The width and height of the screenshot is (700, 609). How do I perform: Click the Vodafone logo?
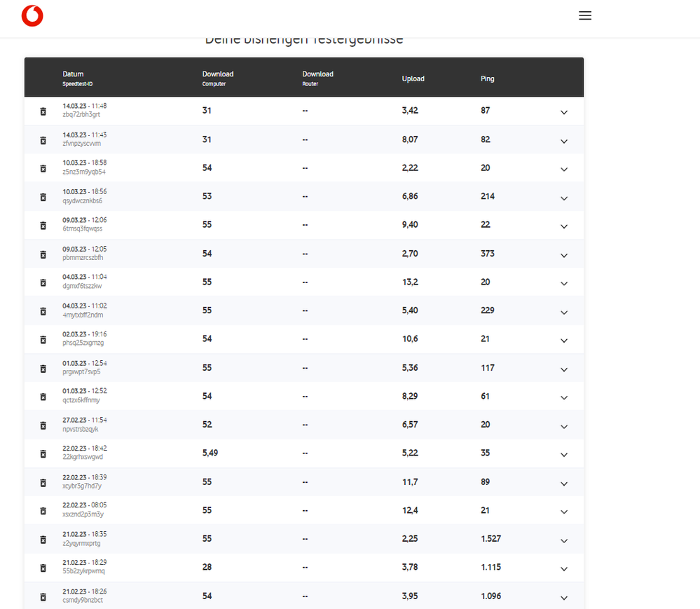click(x=32, y=15)
